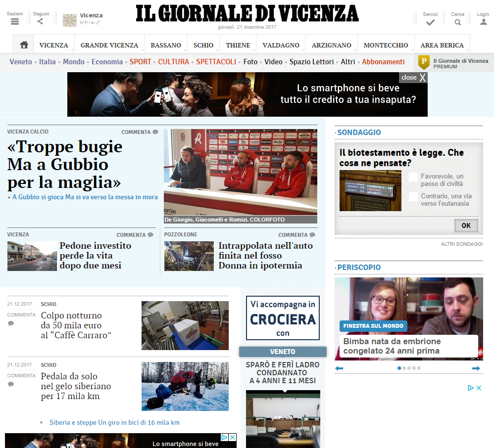Click comment bubble under Pedala da solo story
494x448 pixels.
tap(11, 384)
